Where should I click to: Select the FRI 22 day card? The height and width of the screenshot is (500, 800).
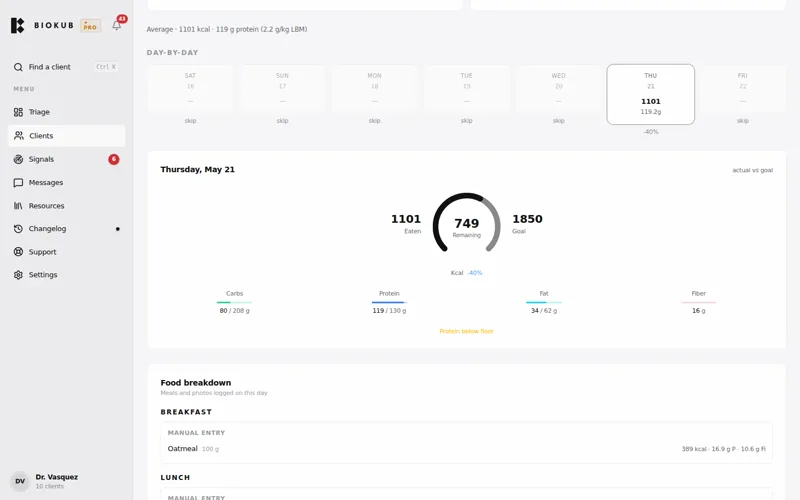pos(743,89)
